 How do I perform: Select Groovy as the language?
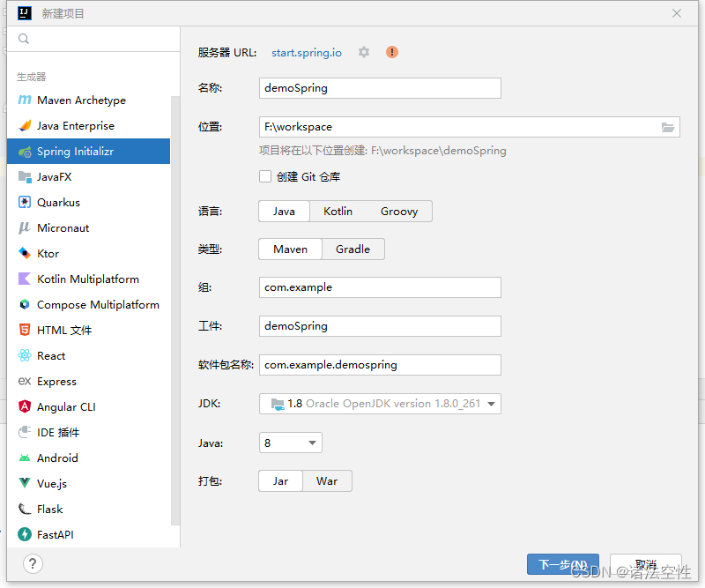(399, 211)
